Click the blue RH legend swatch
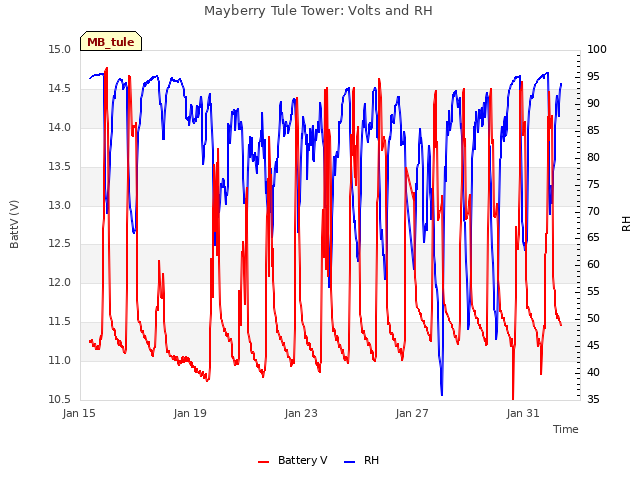 350,462
